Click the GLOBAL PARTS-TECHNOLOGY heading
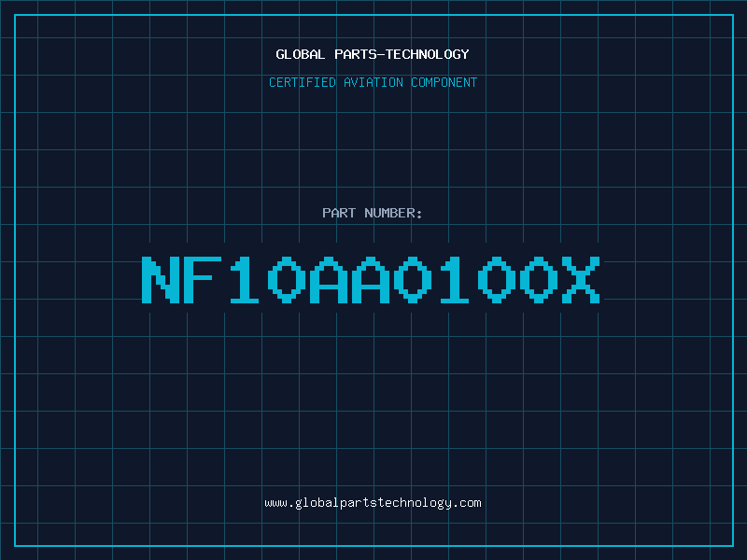This screenshot has width=747, height=560. tap(373, 54)
